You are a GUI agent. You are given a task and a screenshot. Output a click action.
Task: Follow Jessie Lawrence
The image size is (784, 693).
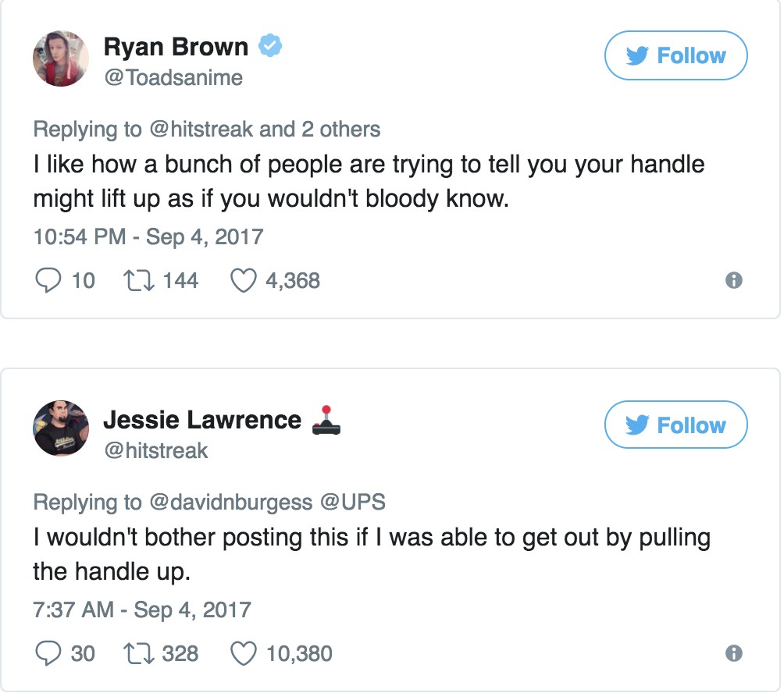coord(675,425)
